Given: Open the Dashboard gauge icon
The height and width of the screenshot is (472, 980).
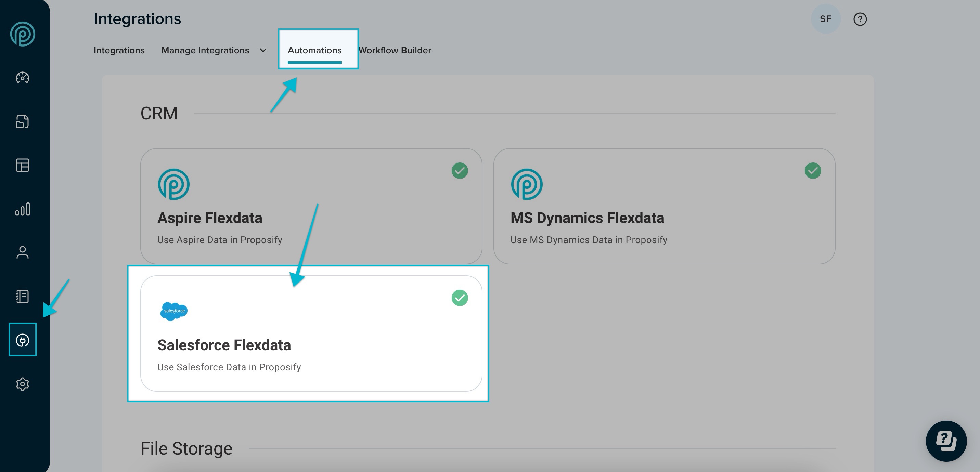Looking at the screenshot, I should click(x=23, y=78).
